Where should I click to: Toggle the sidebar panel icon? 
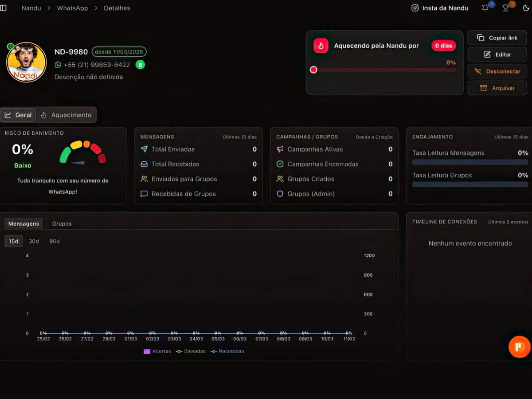3,8
